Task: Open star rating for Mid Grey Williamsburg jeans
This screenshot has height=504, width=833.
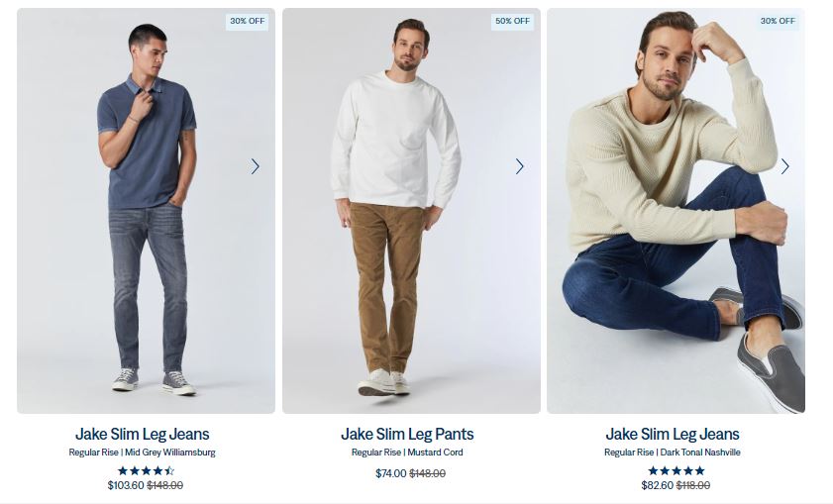Action: [146, 470]
